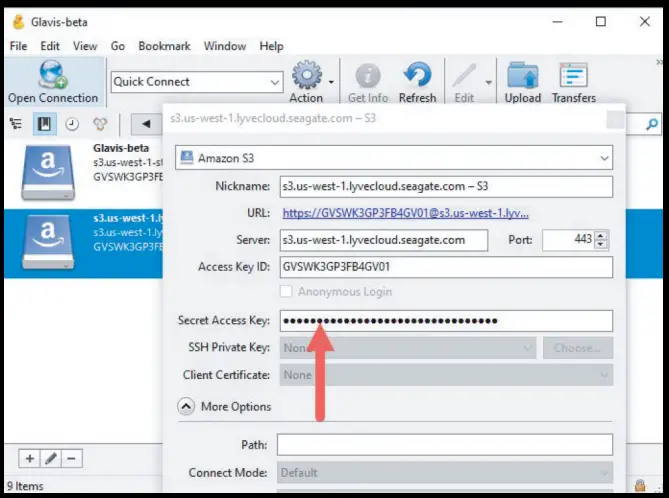Click the '9 Items' status text
Screen dimensions: 669x498
25,486
